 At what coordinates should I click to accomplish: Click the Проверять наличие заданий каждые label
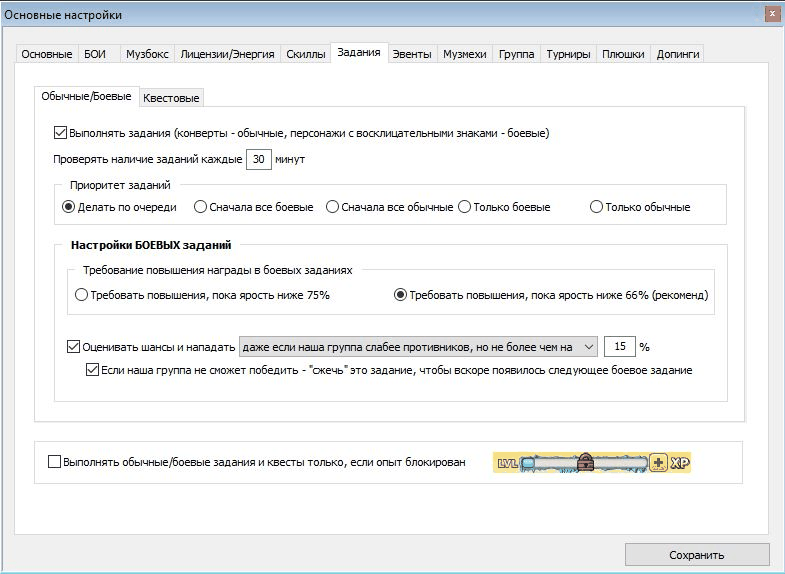148,159
